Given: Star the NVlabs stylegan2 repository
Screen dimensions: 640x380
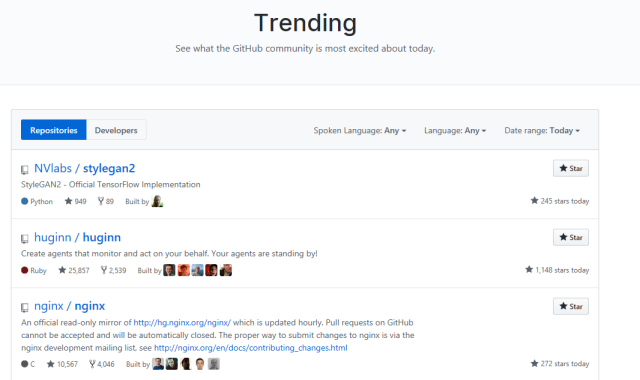Looking at the screenshot, I should pyautogui.click(x=571, y=168).
